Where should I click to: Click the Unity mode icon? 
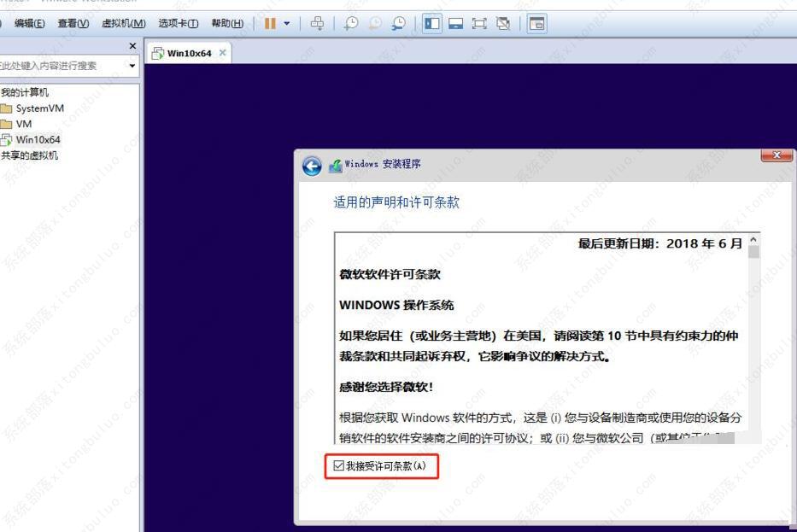point(504,23)
